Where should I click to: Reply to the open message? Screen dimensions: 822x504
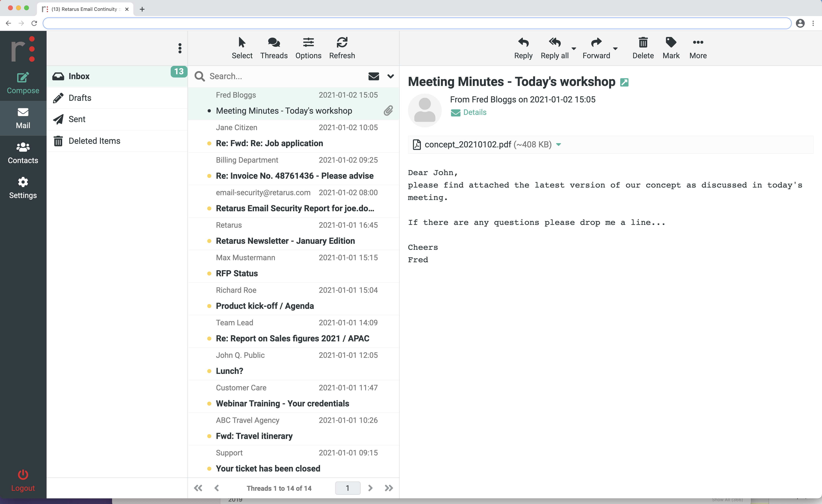(523, 48)
